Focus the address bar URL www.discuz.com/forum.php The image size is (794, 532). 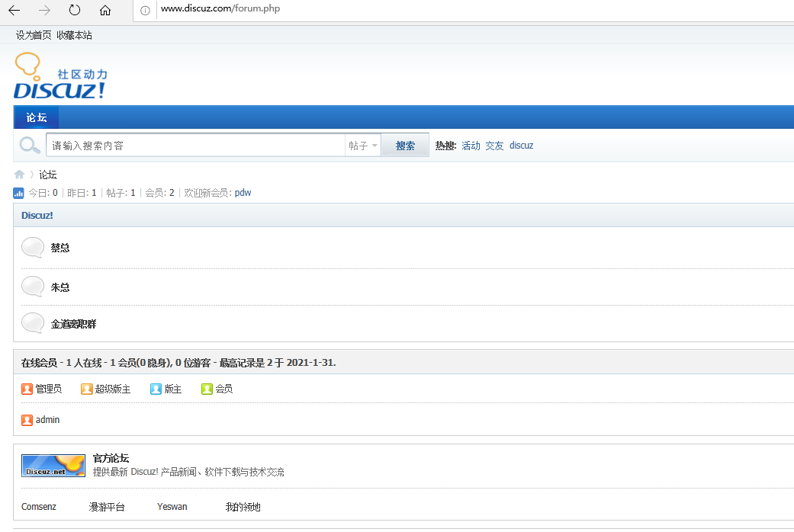click(220, 8)
